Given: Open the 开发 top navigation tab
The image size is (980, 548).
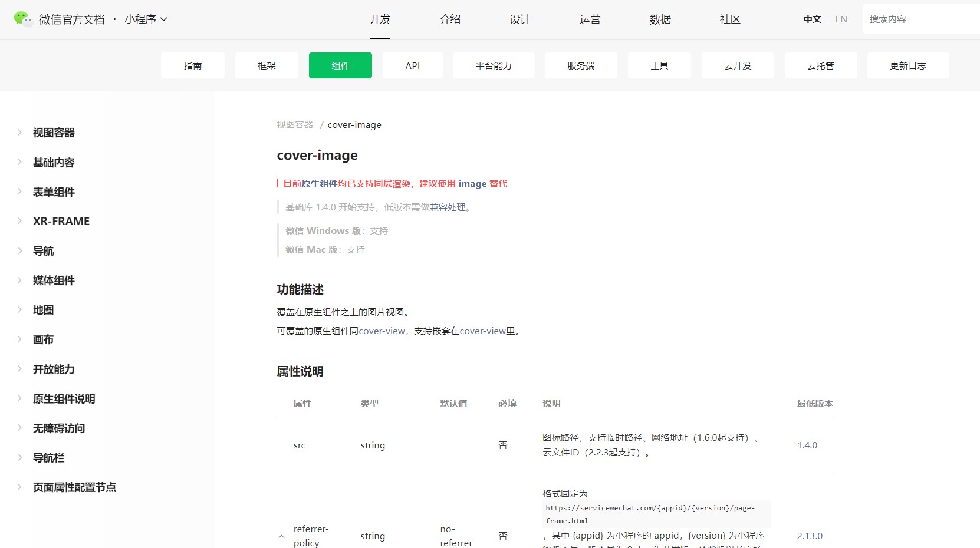Looking at the screenshot, I should pos(380,19).
